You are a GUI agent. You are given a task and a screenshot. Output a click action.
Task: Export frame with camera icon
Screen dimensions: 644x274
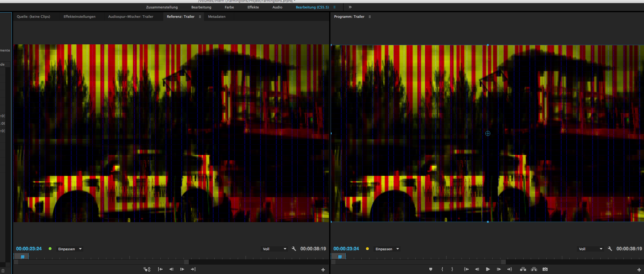point(545,269)
